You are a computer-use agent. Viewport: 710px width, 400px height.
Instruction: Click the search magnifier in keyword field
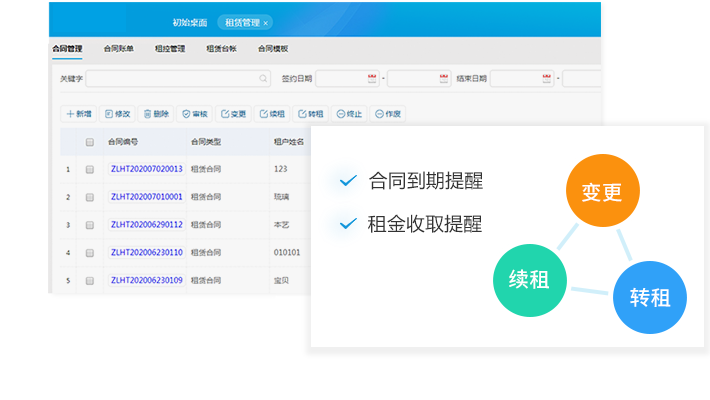pos(264,78)
